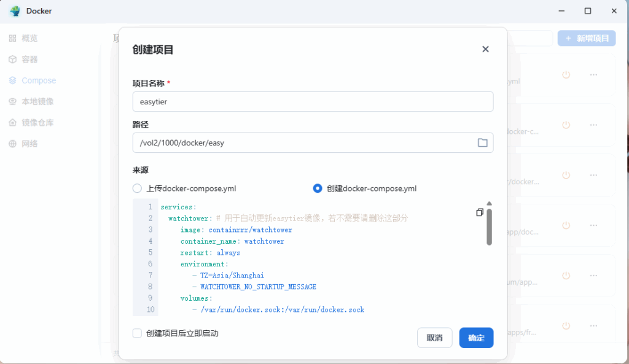
Task: Confirm with the 确定 button
Action: click(x=476, y=338)
